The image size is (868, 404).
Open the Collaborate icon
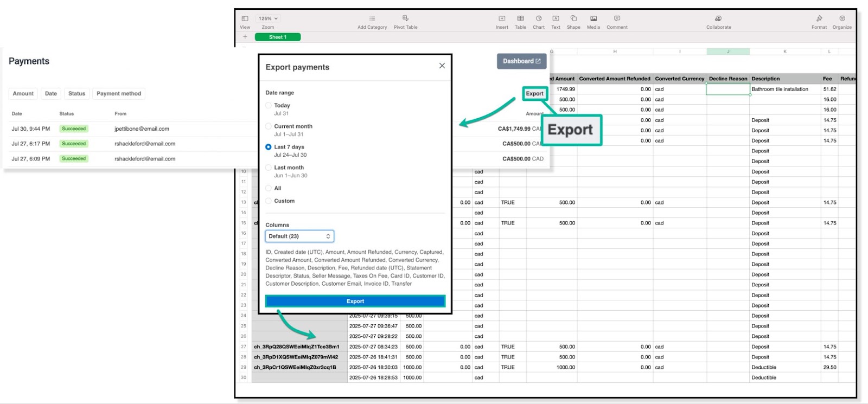[x=718, y=18]
